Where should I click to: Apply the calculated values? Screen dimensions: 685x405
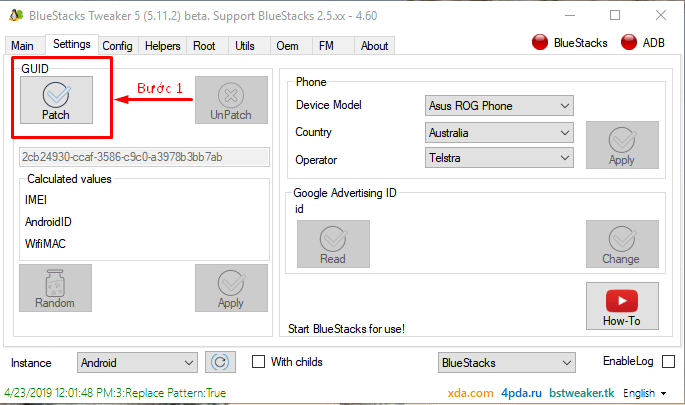(x=231, y=288)
